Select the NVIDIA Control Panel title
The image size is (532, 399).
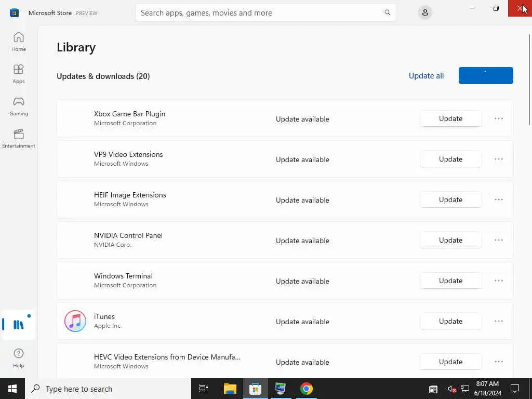click(x=128, y=235)
